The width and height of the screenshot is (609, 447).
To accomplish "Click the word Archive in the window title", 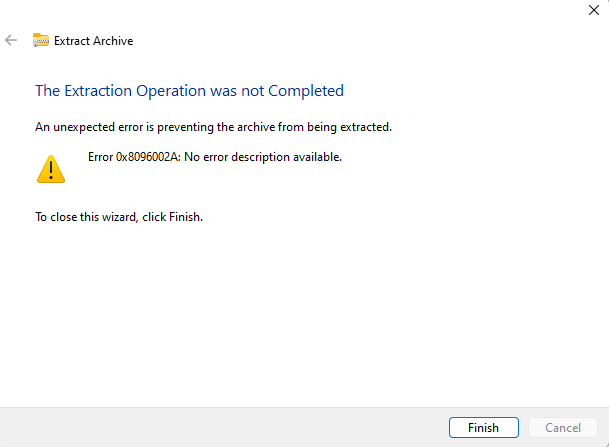I will (113, 41).
